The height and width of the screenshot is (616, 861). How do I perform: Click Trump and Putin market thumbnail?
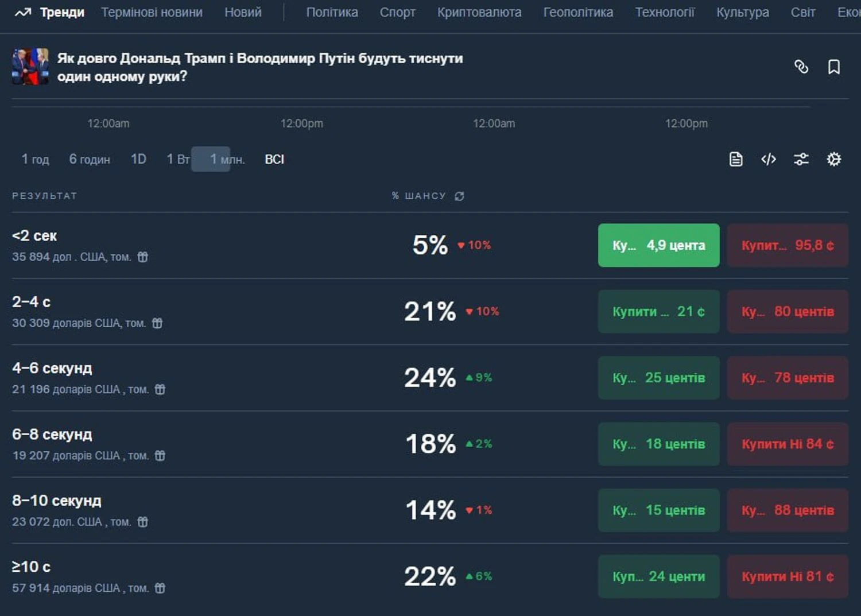click(30, 67)
